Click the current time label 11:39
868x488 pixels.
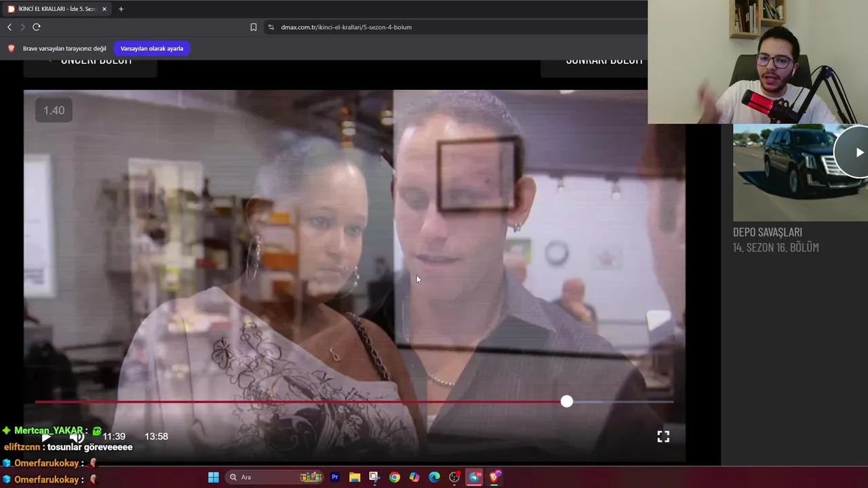click(114, 436)
